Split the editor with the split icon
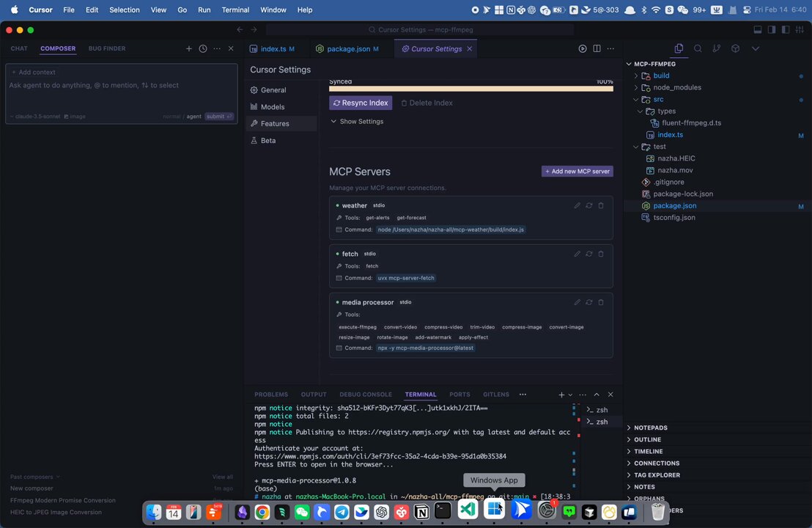The height and width of the screenshot is (528, 812). (x=597, y=48)
